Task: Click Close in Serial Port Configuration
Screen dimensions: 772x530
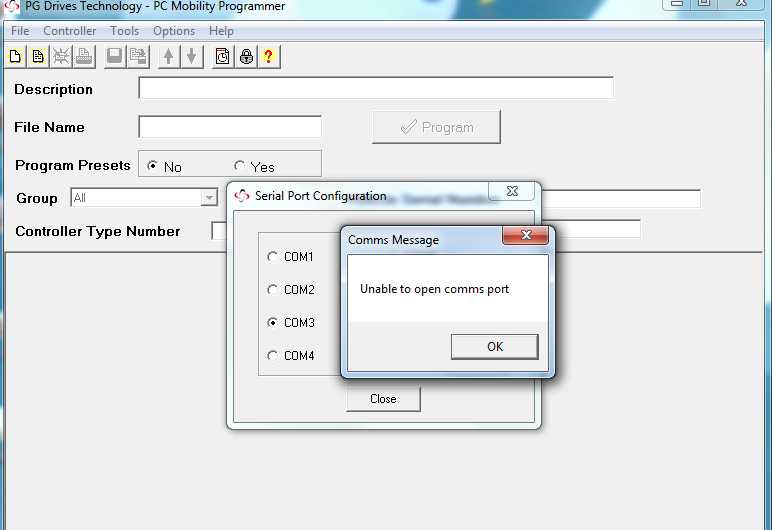Action: 383,399
